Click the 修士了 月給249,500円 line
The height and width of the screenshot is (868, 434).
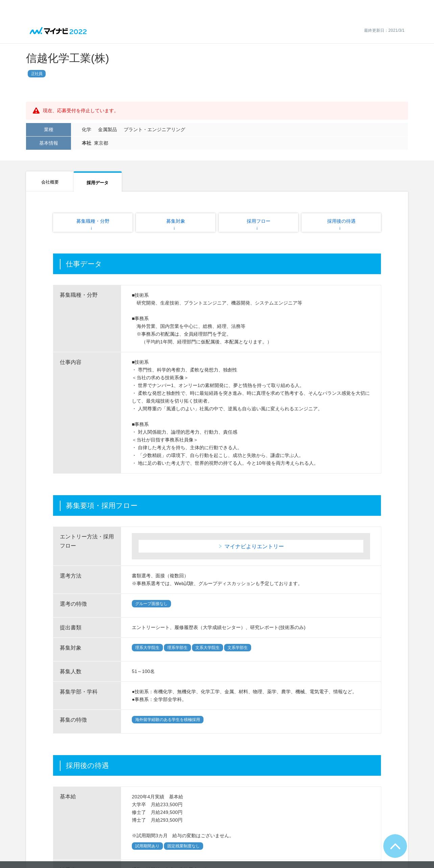[x=157, y=812]
